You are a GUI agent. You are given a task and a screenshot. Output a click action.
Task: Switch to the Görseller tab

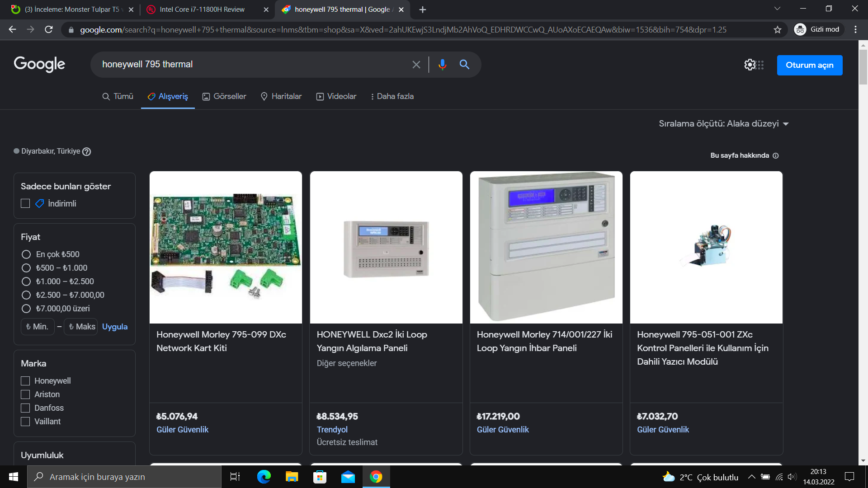point(224,96)
